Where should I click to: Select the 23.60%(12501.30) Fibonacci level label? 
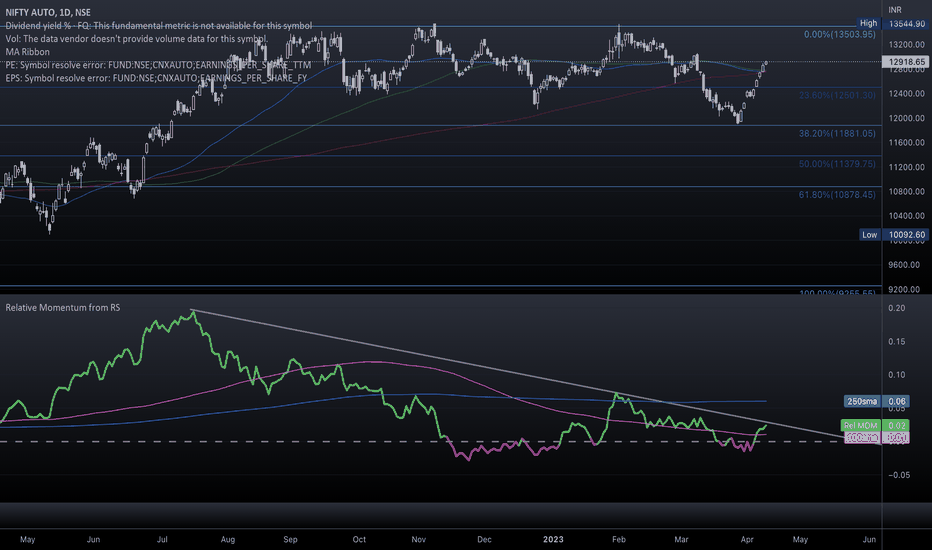837,95
